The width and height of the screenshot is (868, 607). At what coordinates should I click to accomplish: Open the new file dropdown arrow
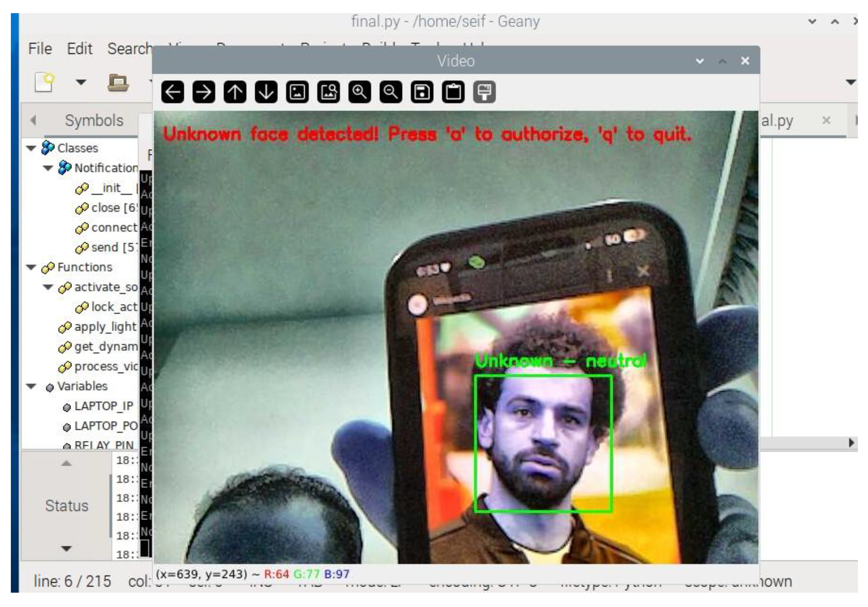(x=81, y=82)
